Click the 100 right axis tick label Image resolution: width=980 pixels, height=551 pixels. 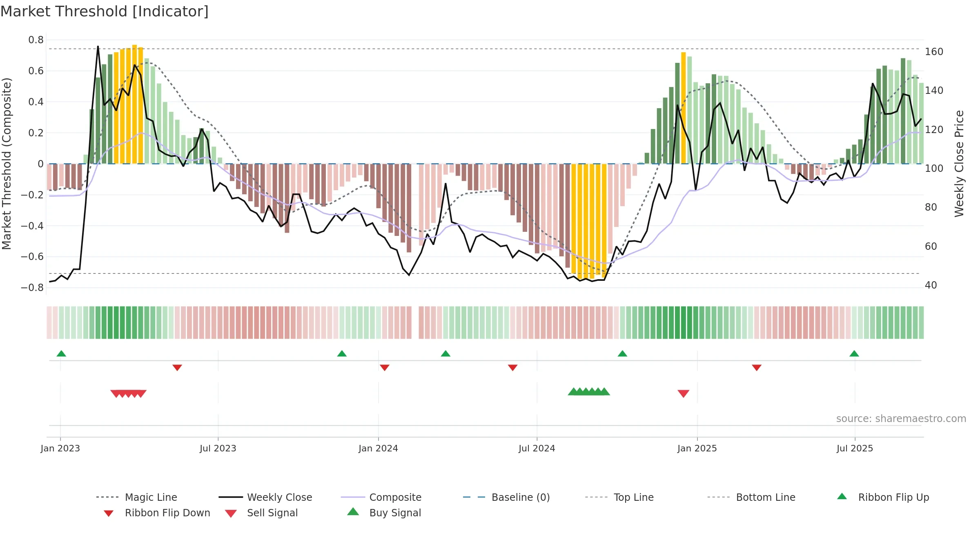click(x=934, y=169)
